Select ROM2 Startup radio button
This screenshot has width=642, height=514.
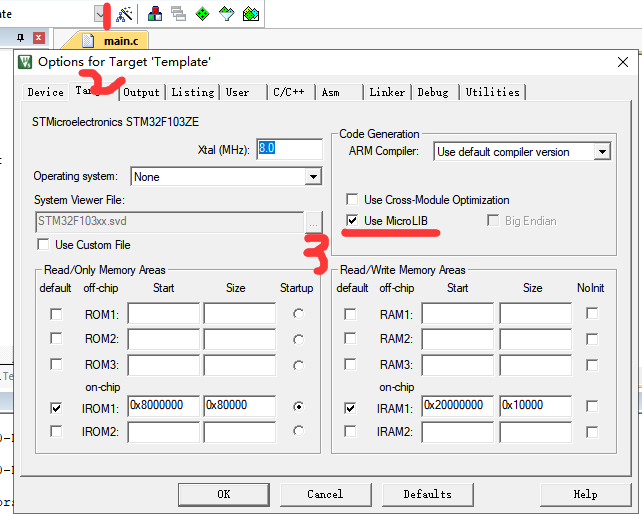click(x=298, y=340)
